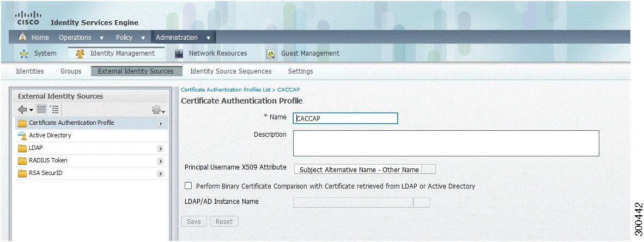644x242 pixels.
Task: Select Active Directory in sidebar
Action: click(x=93, y=136)
